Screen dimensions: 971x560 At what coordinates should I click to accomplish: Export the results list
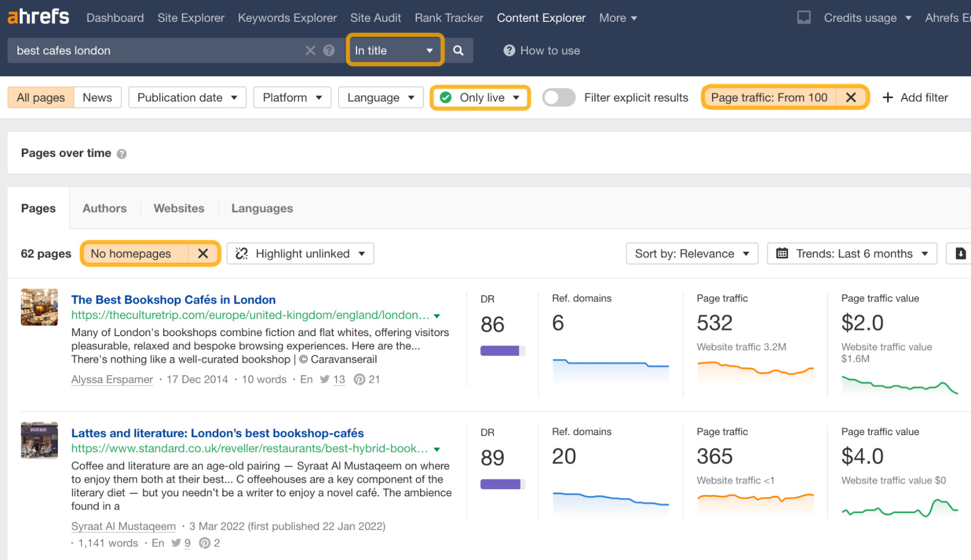[x=961, y=253]
